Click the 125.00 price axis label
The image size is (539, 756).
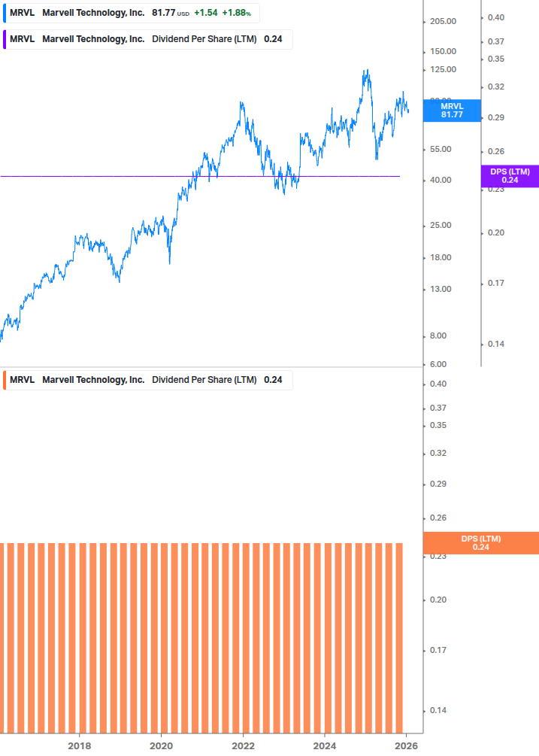click(x=443, y=69)
